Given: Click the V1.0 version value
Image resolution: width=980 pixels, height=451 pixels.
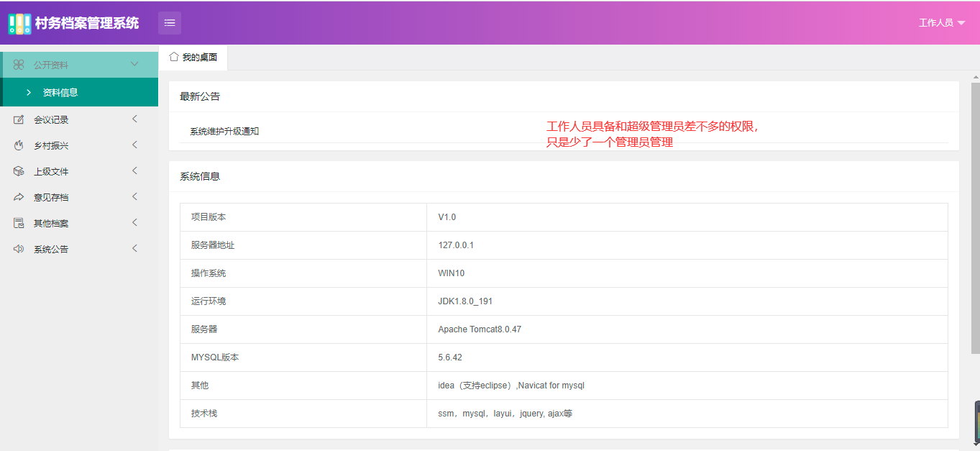Looking at the screenshot, I should [x=447, y=217].
